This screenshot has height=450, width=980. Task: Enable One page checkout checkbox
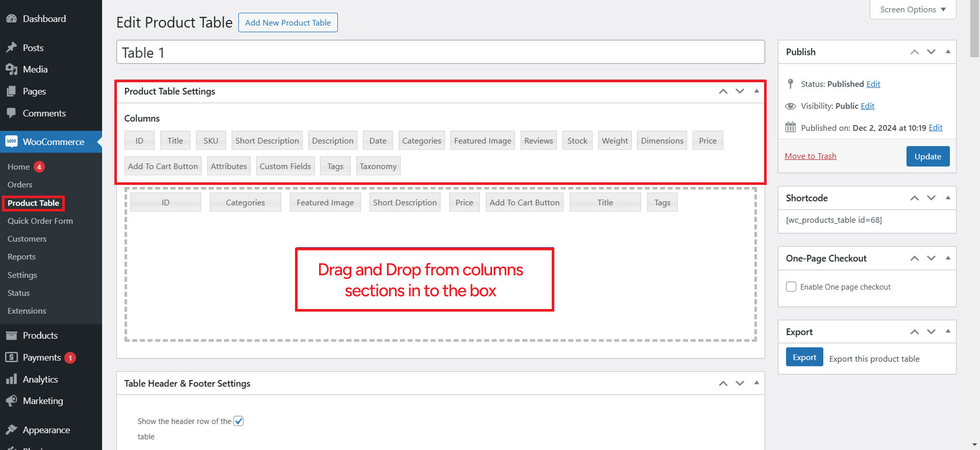tap(791, 287)
